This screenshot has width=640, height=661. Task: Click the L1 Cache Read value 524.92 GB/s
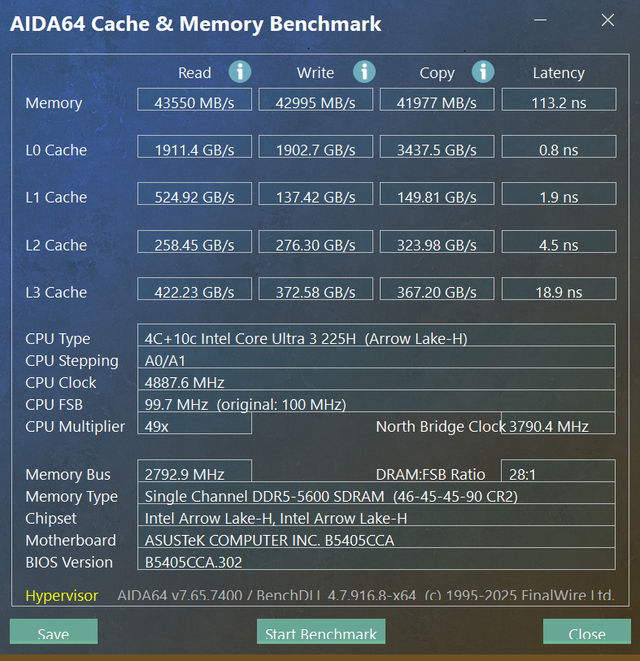tap(194, 194)
